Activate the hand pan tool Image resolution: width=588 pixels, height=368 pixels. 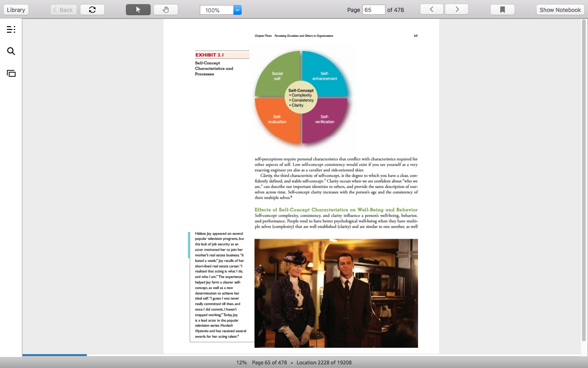pos(166,10)
